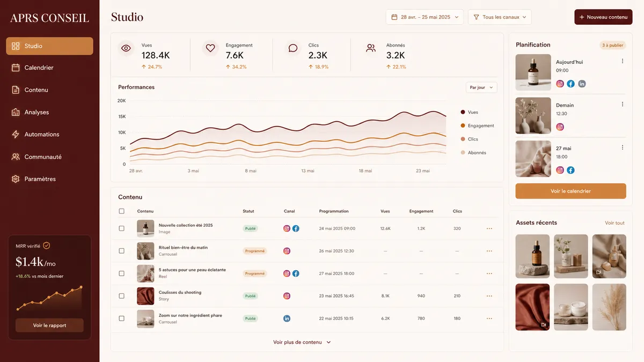Toggle the select-all checkbox in Contenu header
Viewport: 644px width, 362px height.
(121, 211)
